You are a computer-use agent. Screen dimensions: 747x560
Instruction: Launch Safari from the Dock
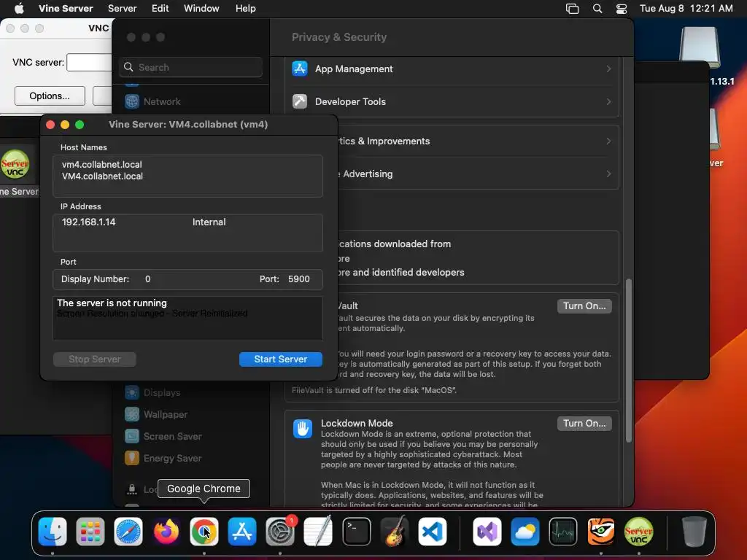(128, 532)
